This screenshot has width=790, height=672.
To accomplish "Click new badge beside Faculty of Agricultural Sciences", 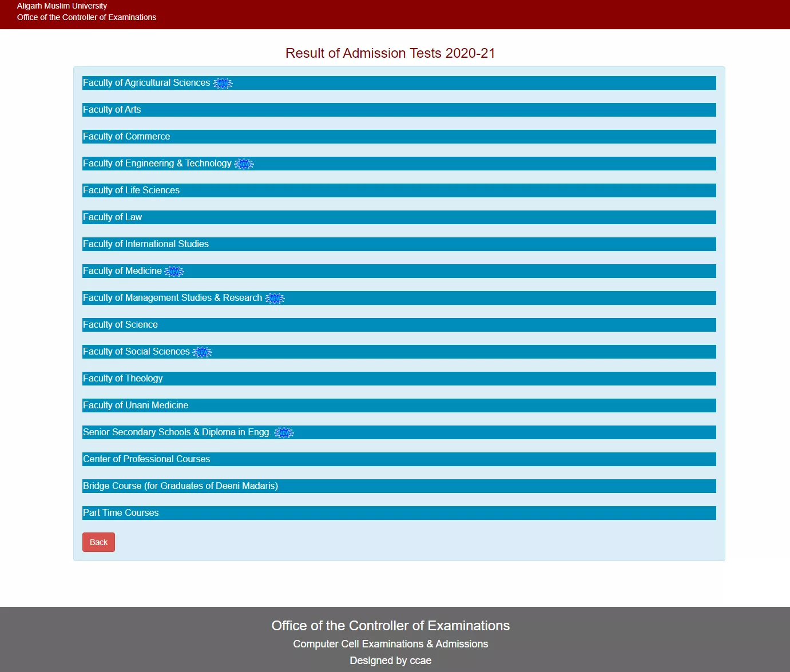I will coord(223,83).
